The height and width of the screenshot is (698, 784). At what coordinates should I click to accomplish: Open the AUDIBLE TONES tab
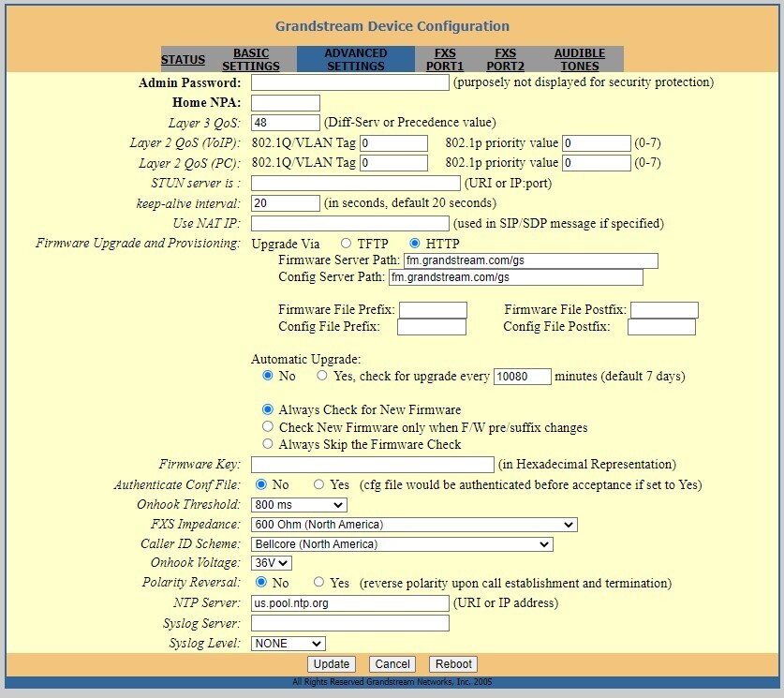point(580,60)
